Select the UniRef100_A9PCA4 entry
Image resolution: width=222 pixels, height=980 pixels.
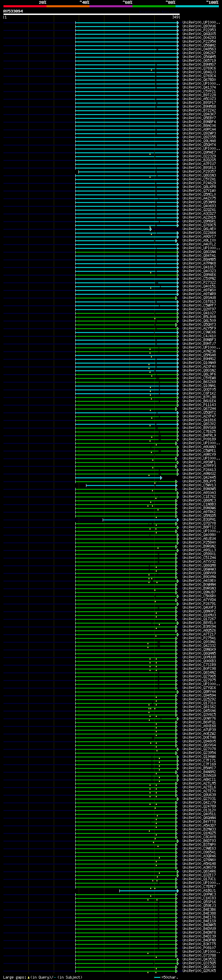[x=199, y=129]
